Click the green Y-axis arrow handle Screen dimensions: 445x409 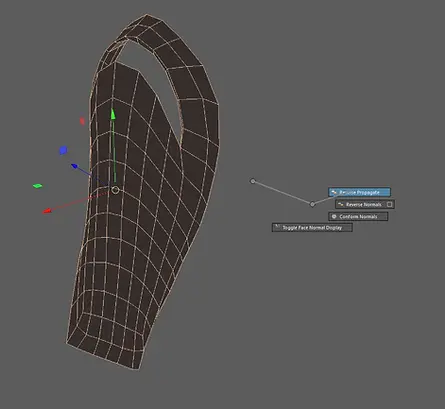point(113,114)
